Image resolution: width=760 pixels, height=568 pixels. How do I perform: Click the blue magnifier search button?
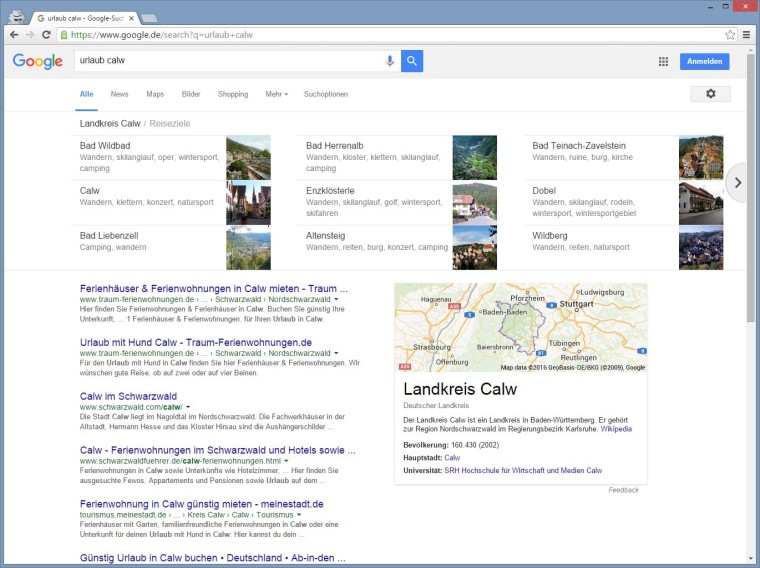point(412,61)
